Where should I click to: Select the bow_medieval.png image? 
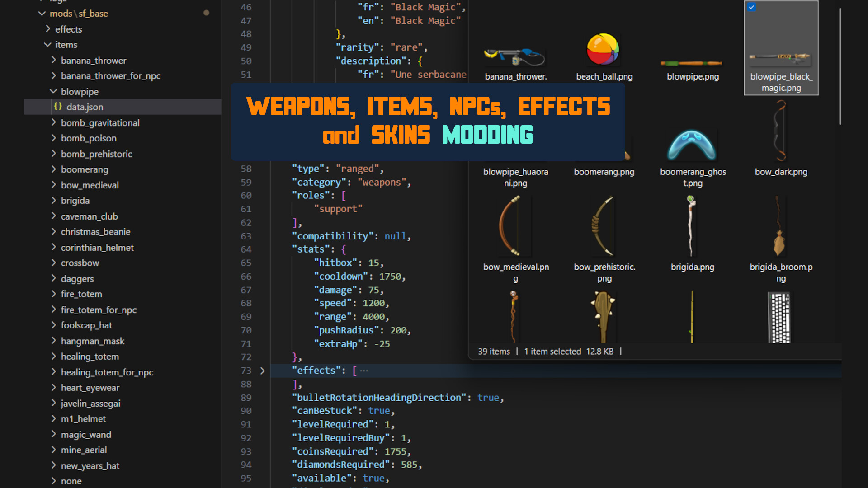[x=515, y=226]
